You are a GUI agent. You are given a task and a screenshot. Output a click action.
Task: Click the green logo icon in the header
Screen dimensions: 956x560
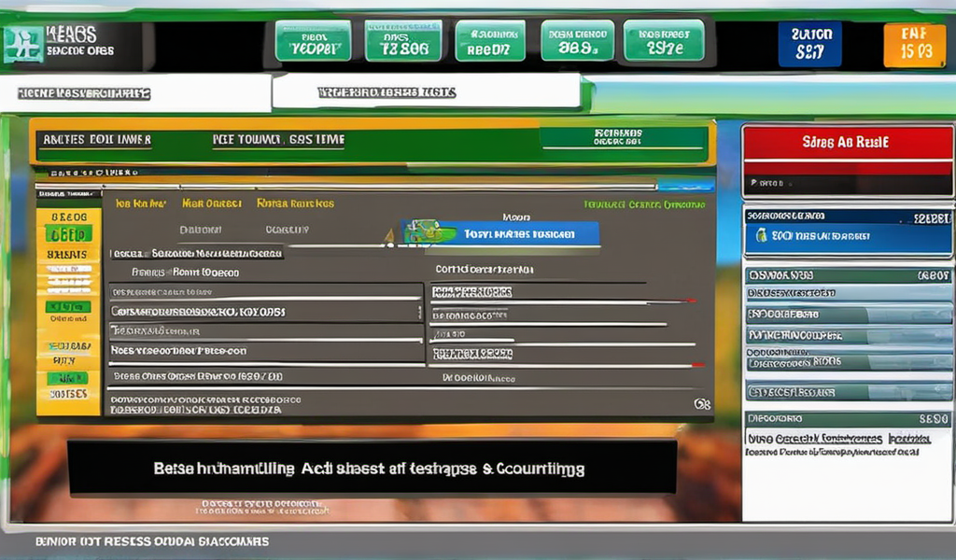(22, 44)
